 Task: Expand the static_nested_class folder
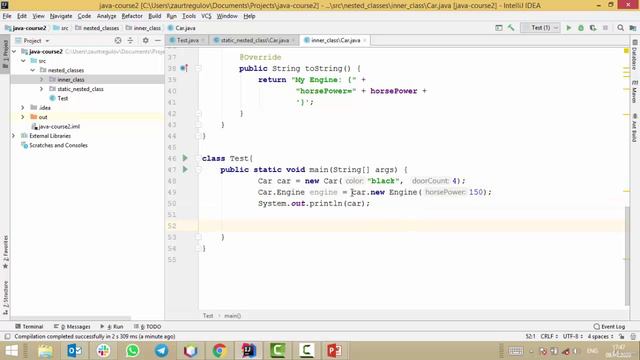tap(42, 89)
